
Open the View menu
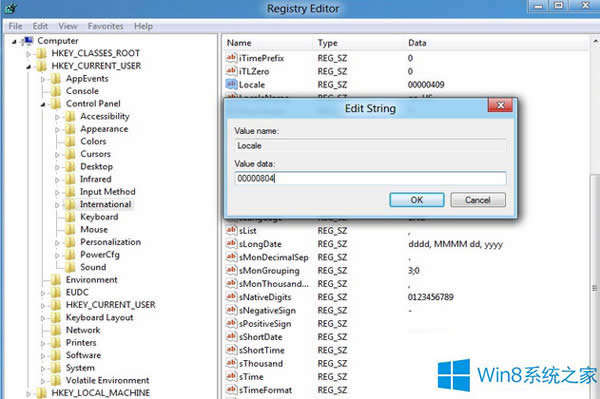coord(68,26)
